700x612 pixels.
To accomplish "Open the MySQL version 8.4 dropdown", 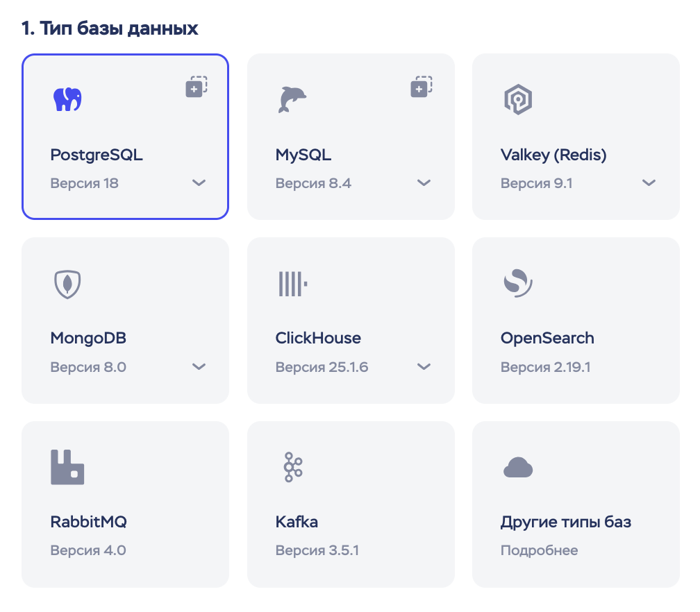I will click(x=424, y=182).
